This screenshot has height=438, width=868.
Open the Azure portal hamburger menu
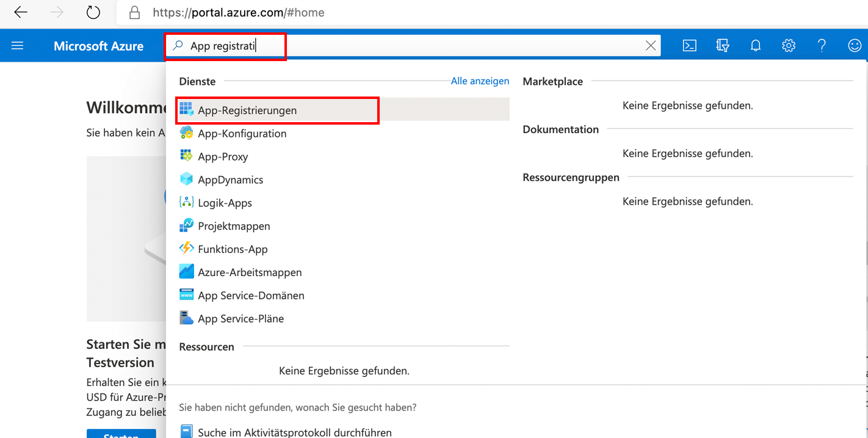17,46
